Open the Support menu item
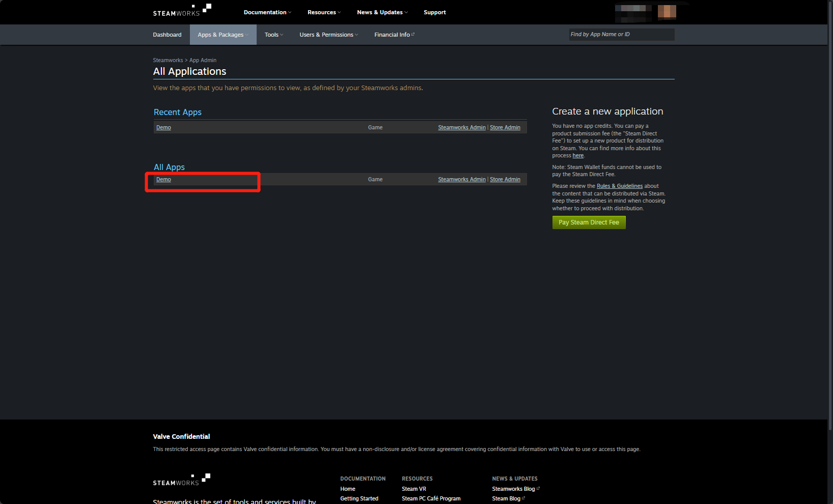Image resolution: width=833 pixels, height=504 pixels. point(434,12)
